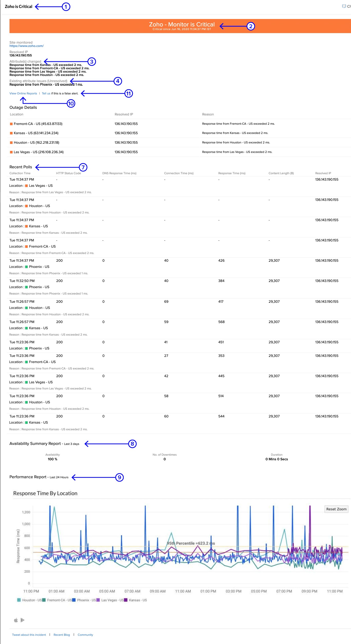The image size is (351, 644).
Task: Click 'Tell us' to report false alert
Action: tap(46, 93)
